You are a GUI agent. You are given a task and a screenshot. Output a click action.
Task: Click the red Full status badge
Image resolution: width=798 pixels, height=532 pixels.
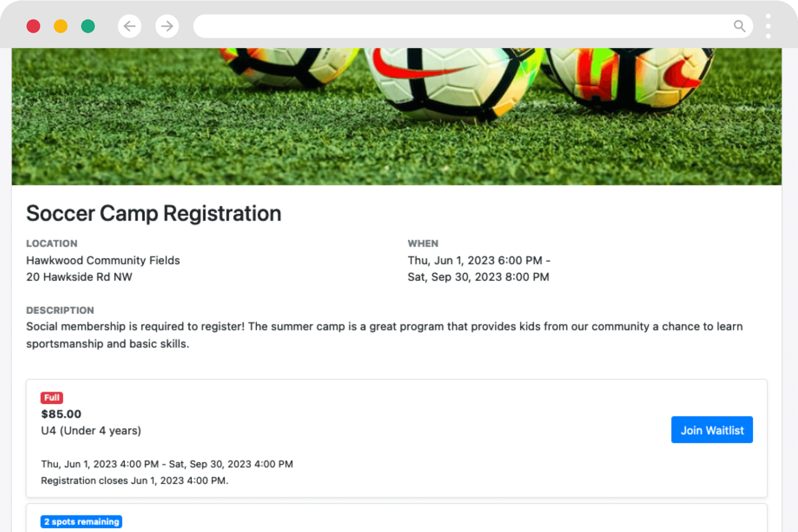coord(52,398)
